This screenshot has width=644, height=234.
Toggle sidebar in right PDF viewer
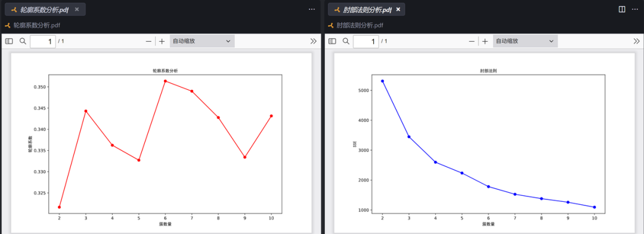[332, 41]
